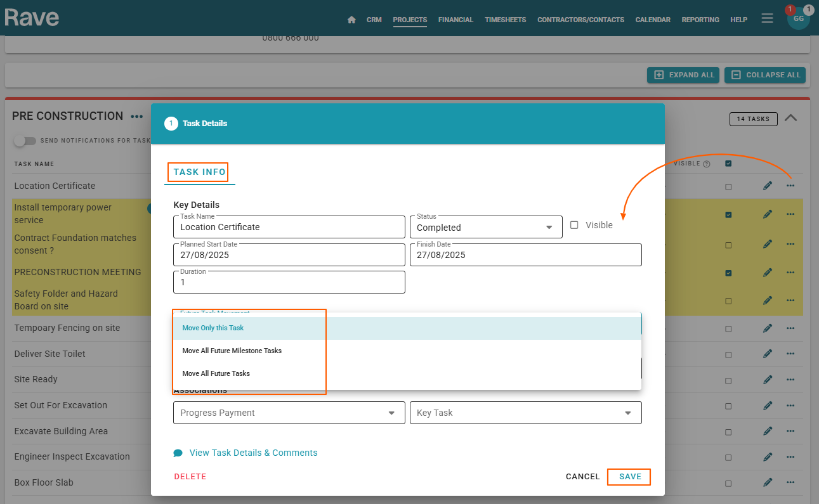Edit the Site Ready task
The image size is (819, 504).
(768, 380)
